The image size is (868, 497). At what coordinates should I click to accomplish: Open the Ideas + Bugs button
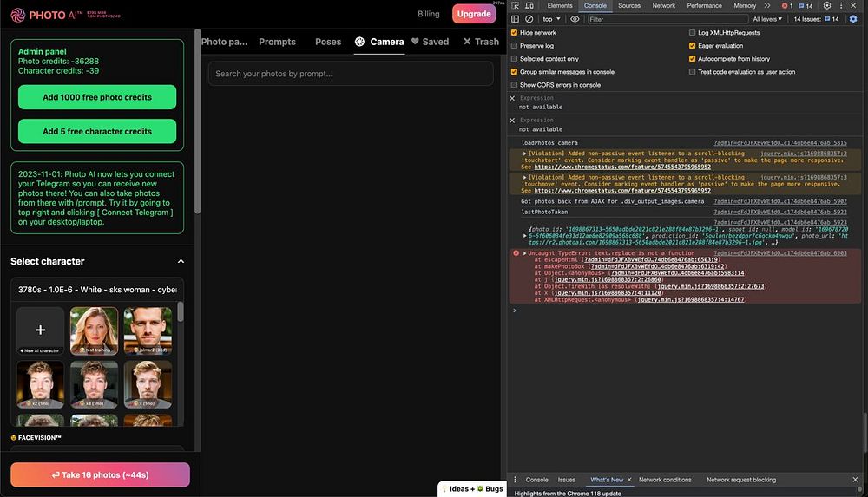pyautogui.click(x=473, y=488)
